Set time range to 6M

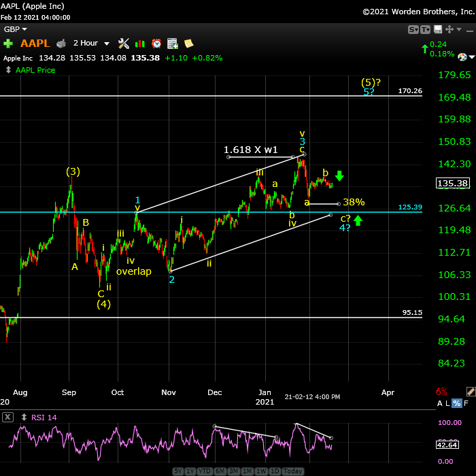(x=220, y=471)
